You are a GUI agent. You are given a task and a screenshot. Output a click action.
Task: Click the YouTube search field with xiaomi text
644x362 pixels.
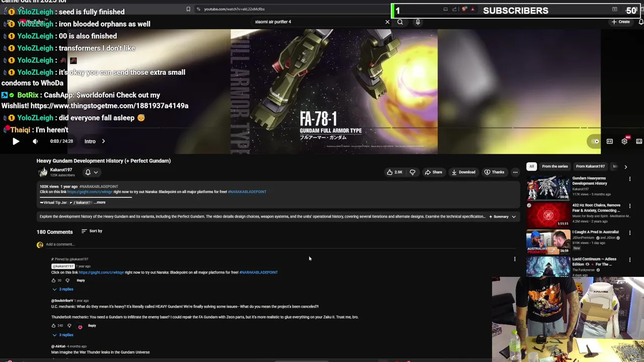317,22
